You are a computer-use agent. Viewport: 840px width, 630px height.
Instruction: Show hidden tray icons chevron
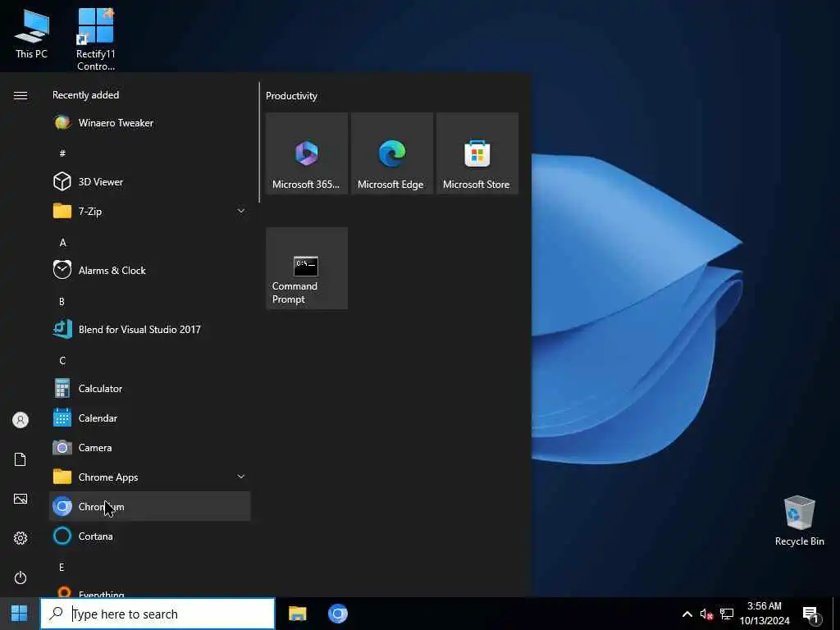point(687,614)
